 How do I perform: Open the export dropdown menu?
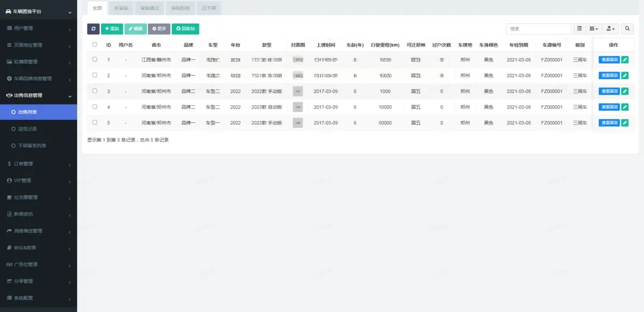pos(611,29)
